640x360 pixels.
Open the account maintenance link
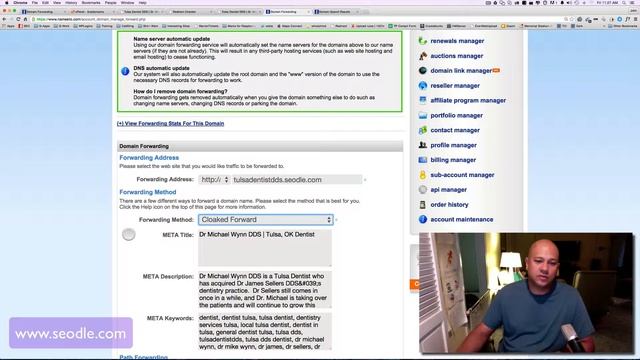point(461,220)
